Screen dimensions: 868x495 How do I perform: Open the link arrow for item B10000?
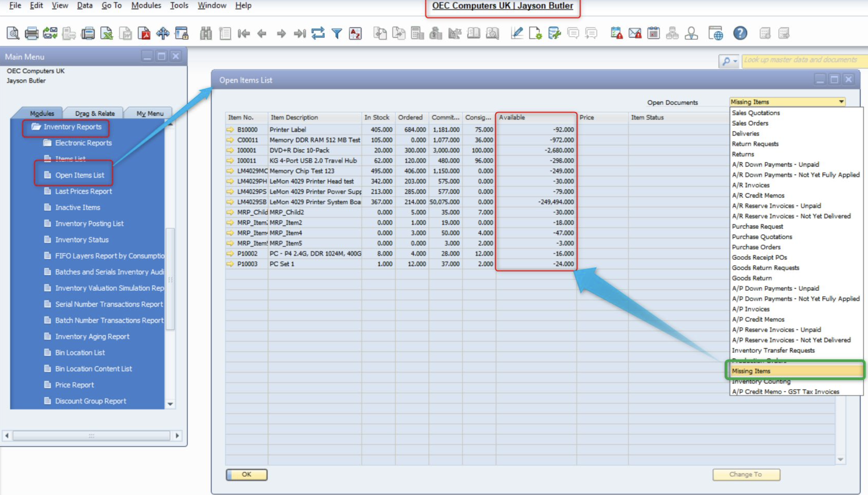click(x=230, y=129)
